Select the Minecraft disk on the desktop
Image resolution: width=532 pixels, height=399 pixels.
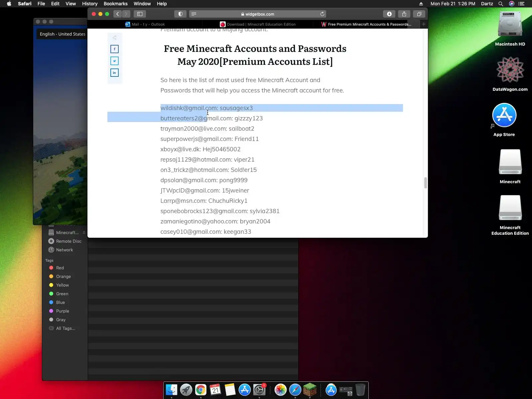click(510, 166)
